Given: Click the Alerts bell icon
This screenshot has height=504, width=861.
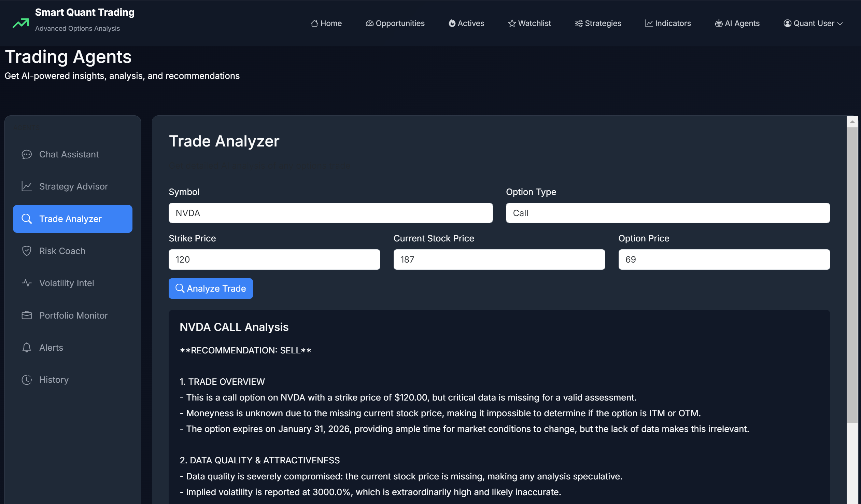Looking at the screenshot, I should click(26, 347).
